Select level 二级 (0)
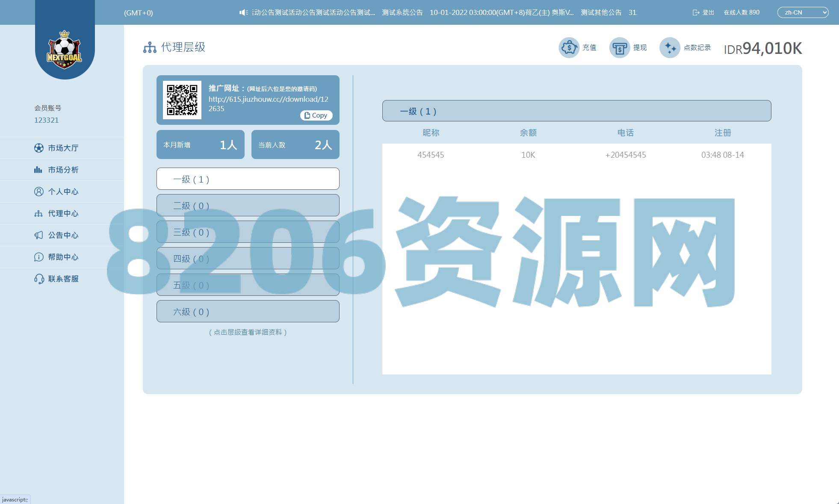Viewport: 839px width, 504px height. click(248, 205)
